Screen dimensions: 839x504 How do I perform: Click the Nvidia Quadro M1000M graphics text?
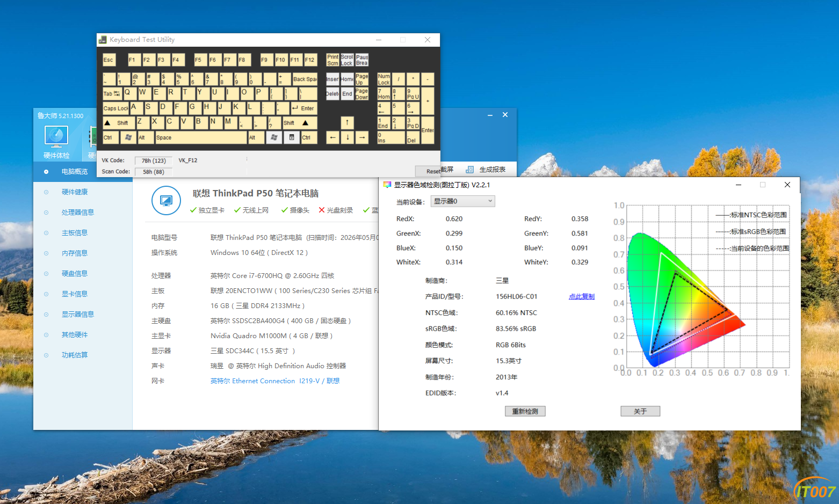pyautogui.click(x=272, y=336)
